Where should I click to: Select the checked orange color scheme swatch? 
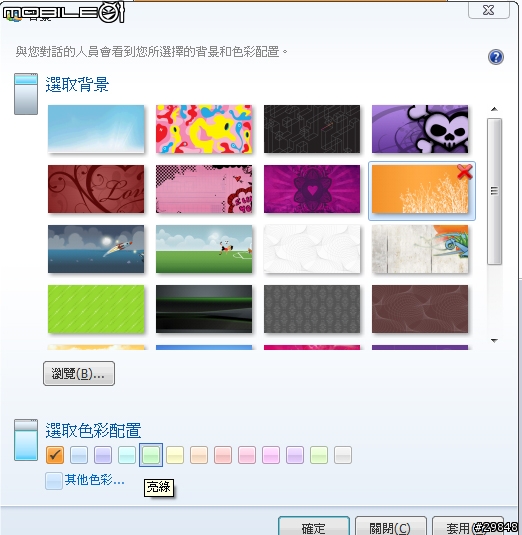click(x=55, y=455)
